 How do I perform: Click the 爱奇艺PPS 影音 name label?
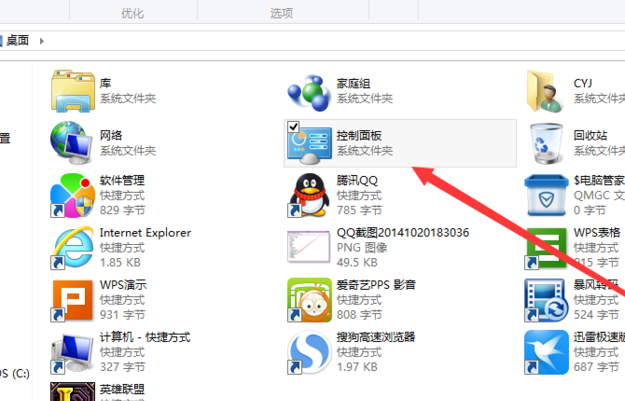376,285
